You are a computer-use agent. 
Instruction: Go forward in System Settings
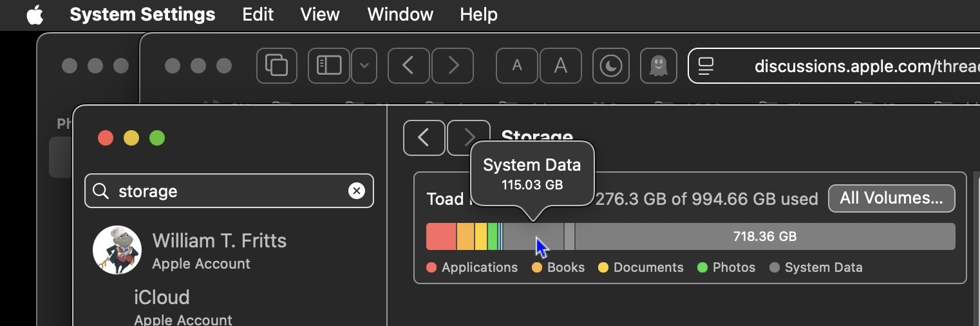(469, 138)
